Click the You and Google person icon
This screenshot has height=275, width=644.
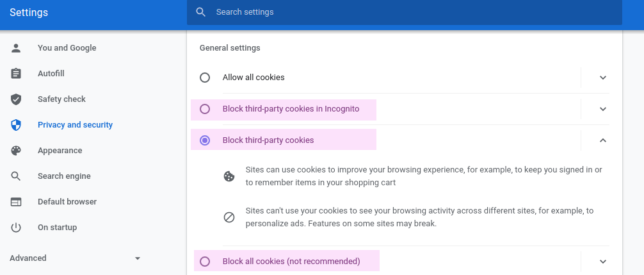point(16,48)
